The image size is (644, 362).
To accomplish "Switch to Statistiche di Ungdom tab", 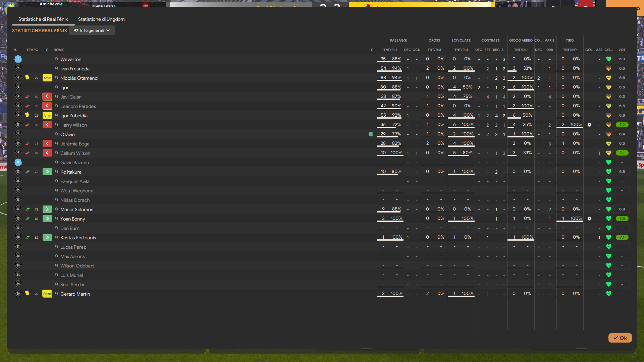I will click(101, 19).
